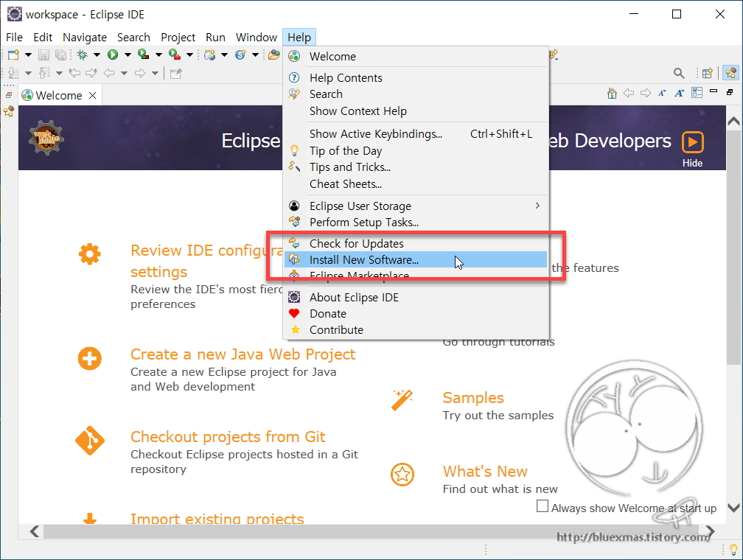Open Checkout projects from Git link
Image resolution: width=743 pixels, height=560 pixels.
coord(228,437)
